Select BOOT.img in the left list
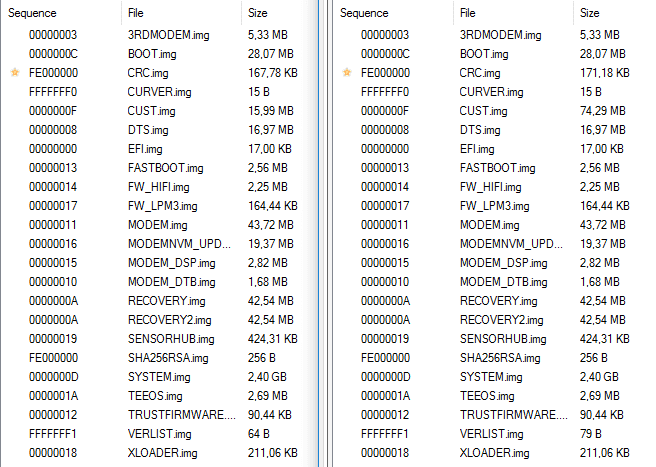 click(159, 54)
